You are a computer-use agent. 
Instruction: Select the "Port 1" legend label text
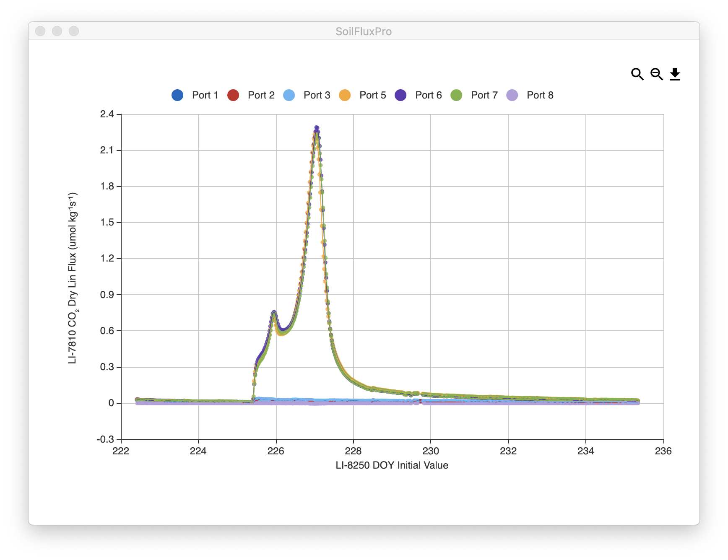(205, 95)
